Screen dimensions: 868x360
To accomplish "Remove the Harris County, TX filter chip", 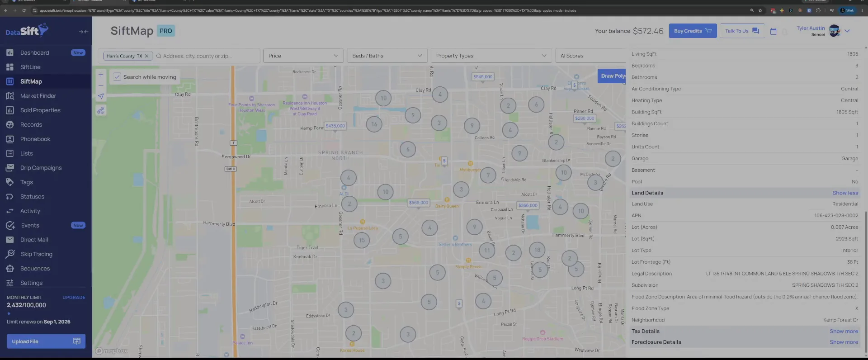I will [x=146, y=56].
